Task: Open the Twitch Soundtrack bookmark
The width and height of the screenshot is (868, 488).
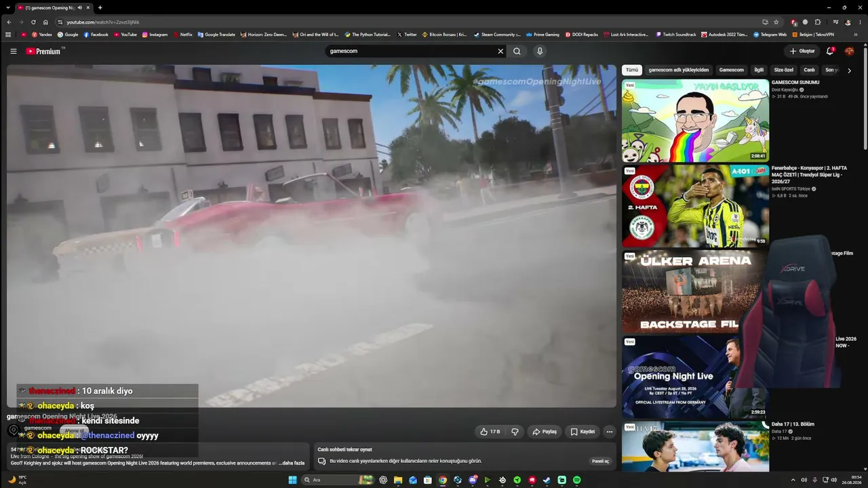Action: coord(675,35)
